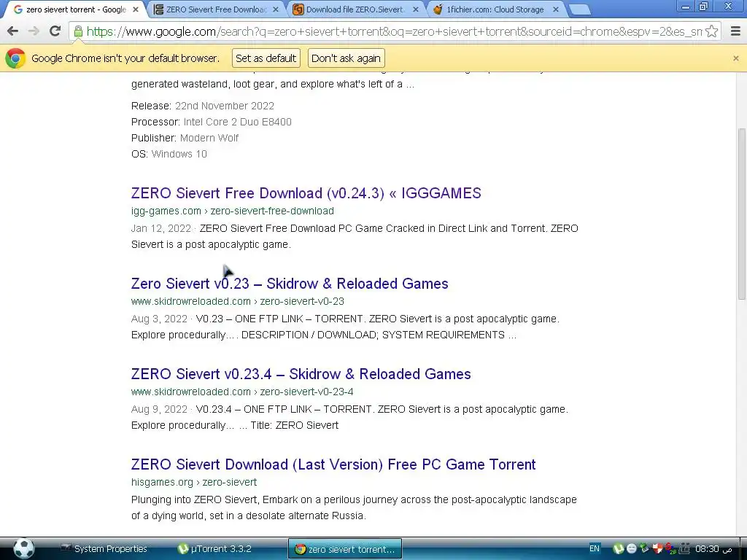Open ZERO Sievert v0.23.4 Skidrow result
The width and height of the screenshot is (747, 560).
click(301, 374)
